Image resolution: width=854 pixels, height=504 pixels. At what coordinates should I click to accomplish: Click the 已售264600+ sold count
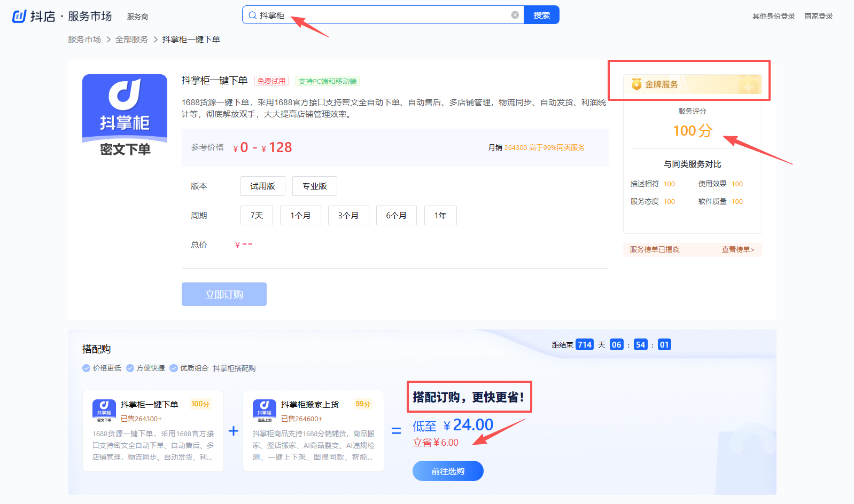click(x=302, y=419)
